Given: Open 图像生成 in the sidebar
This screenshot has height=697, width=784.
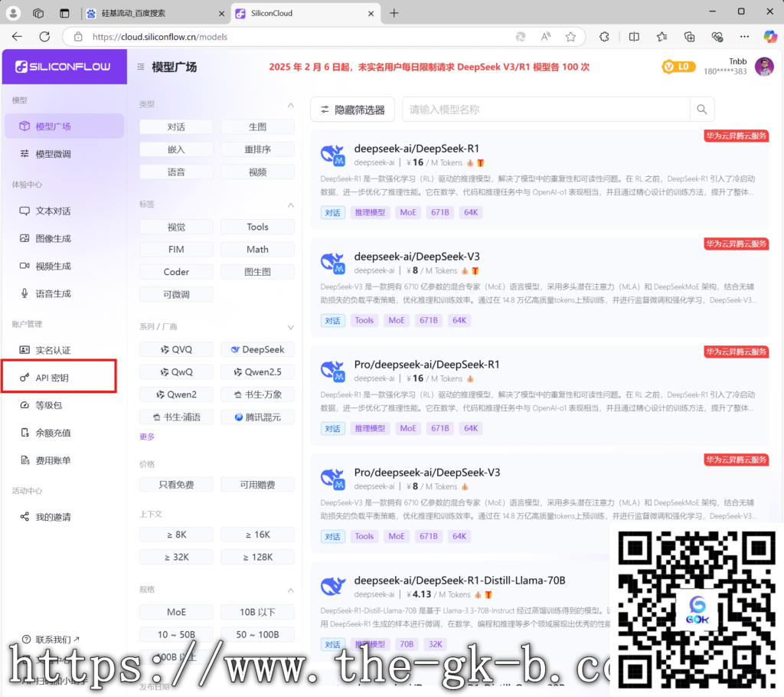Looking at the screenshot, I should [64, 238].
